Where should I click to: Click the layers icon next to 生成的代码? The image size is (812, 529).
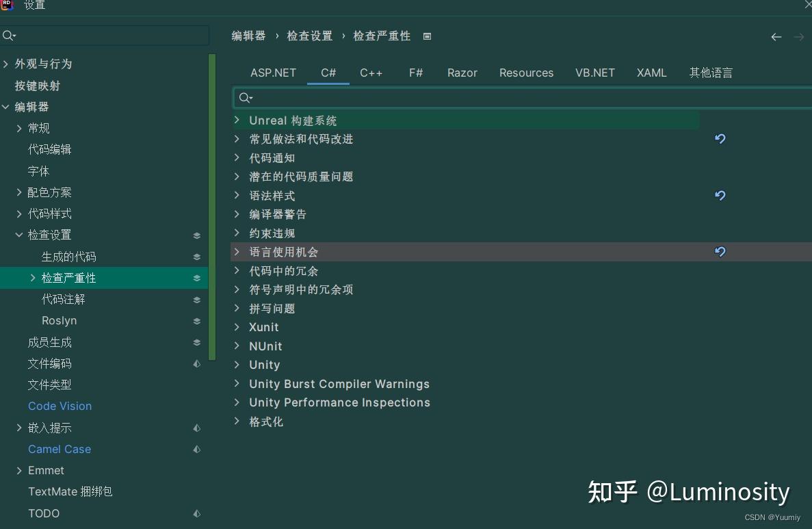click(x=196, y=257)
